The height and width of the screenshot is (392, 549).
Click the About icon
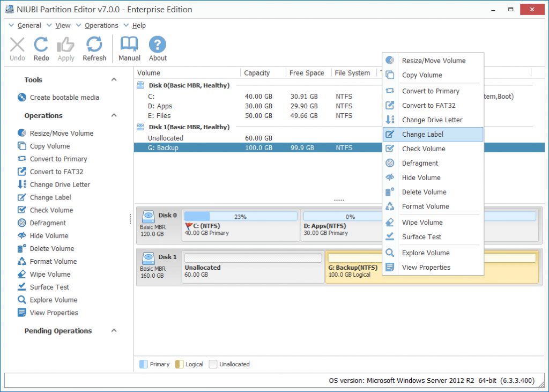[157, 48]
